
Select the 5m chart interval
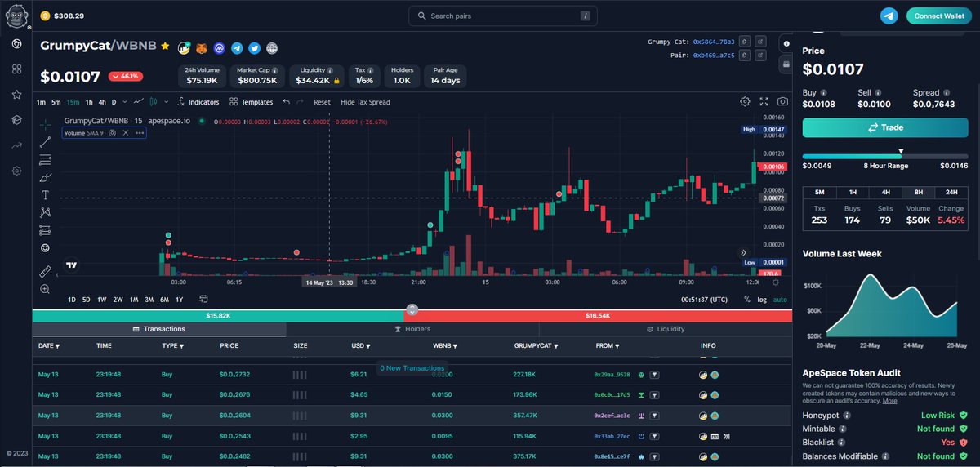pyautogui.click(x=56, y=102)
